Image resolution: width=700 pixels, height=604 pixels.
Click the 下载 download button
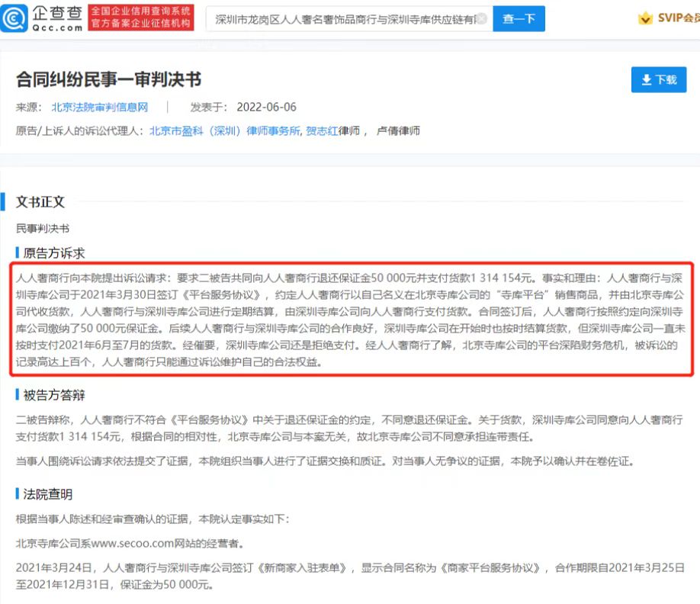(659, 79)
